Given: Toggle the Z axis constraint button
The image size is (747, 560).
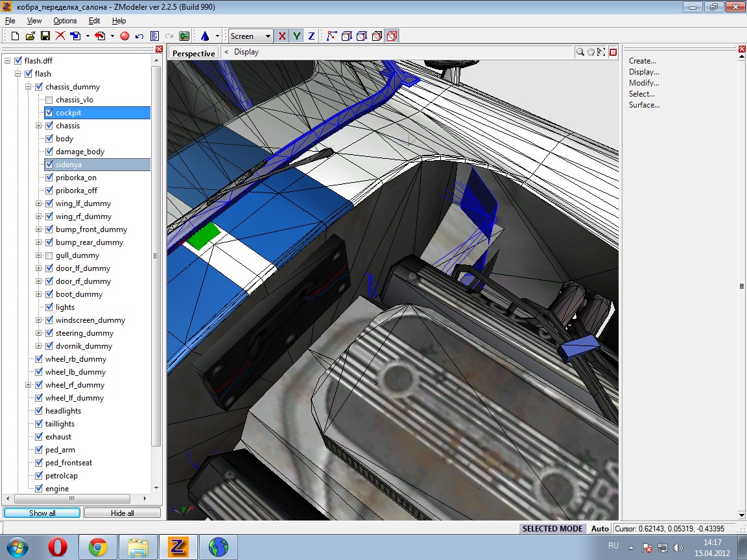Looking at the screenshot, I should (x=311, y=36).
